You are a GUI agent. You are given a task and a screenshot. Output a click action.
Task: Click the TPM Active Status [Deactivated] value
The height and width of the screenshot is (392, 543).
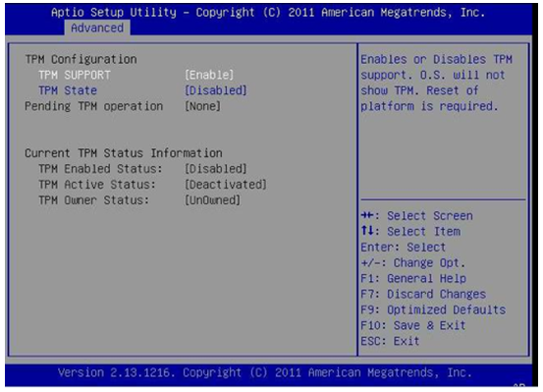coord(226,185)
